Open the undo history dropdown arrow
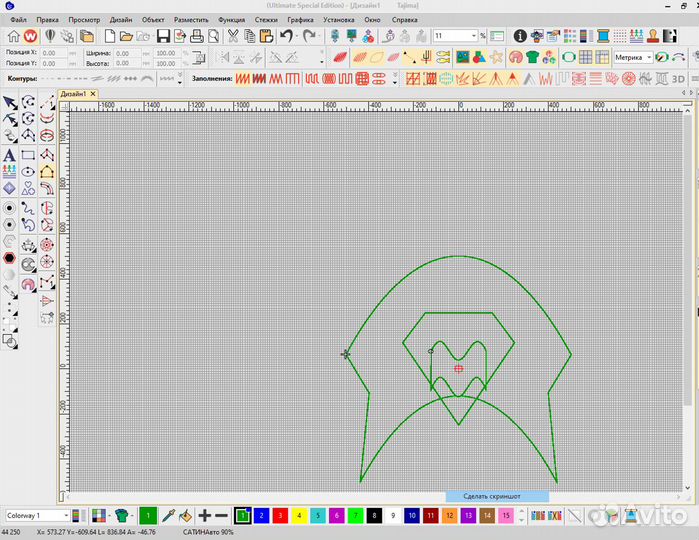699x540 pixels. click(296, 37)
